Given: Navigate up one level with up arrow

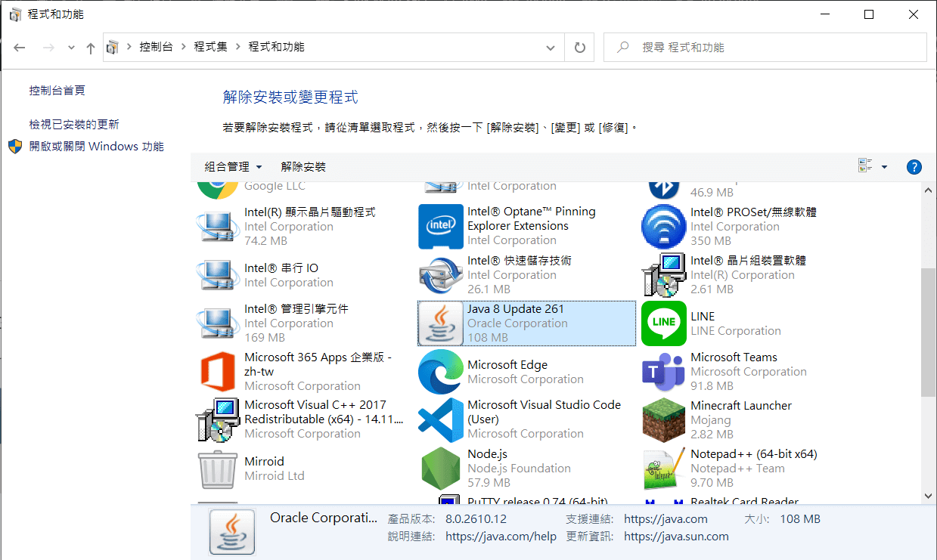Looking at the screenshot, I should tap(91, 48).
